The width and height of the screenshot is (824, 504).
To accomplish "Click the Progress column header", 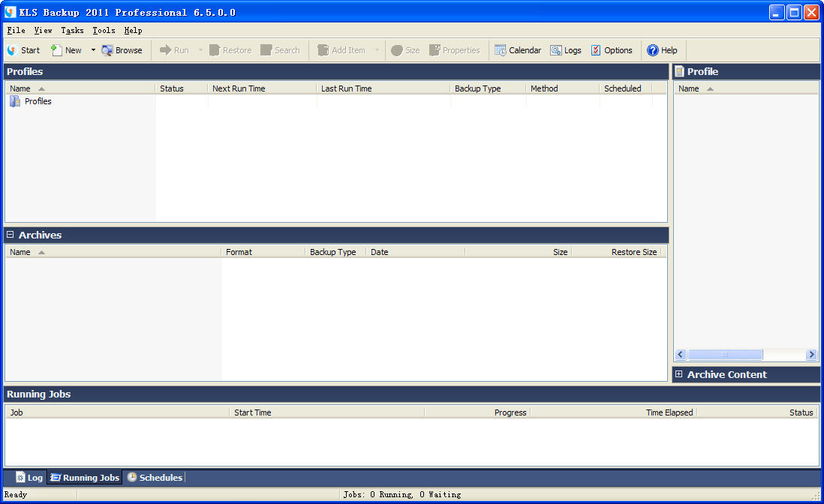I will click(x=477, y=412).
